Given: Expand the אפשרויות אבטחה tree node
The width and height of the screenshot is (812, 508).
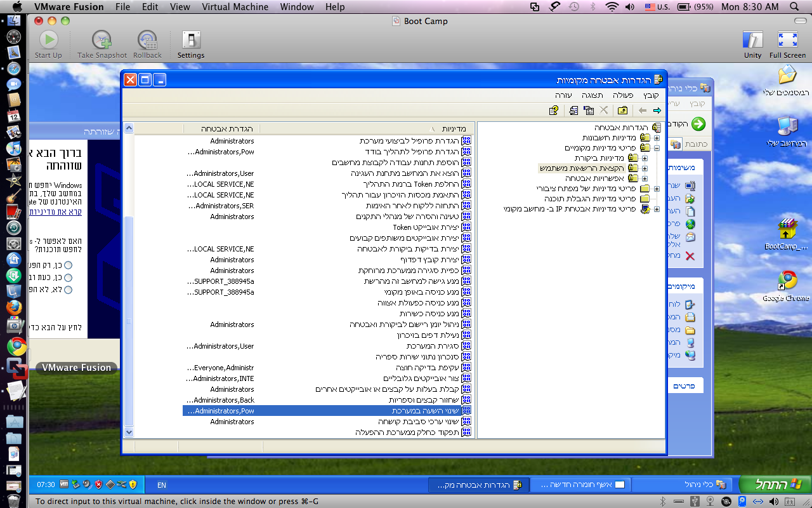Looking at the screenshot, I should [645, 178].
